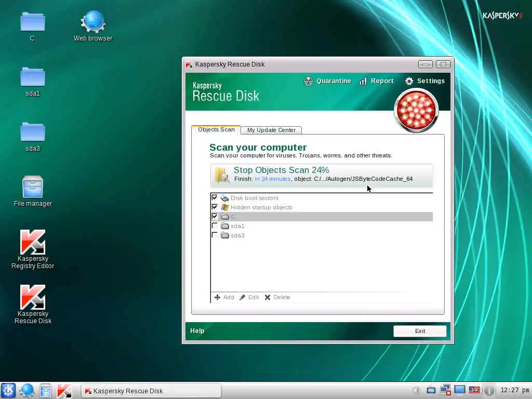
Task: Uncheck Disk boot sectors checkbox
Action: [215, 197]
